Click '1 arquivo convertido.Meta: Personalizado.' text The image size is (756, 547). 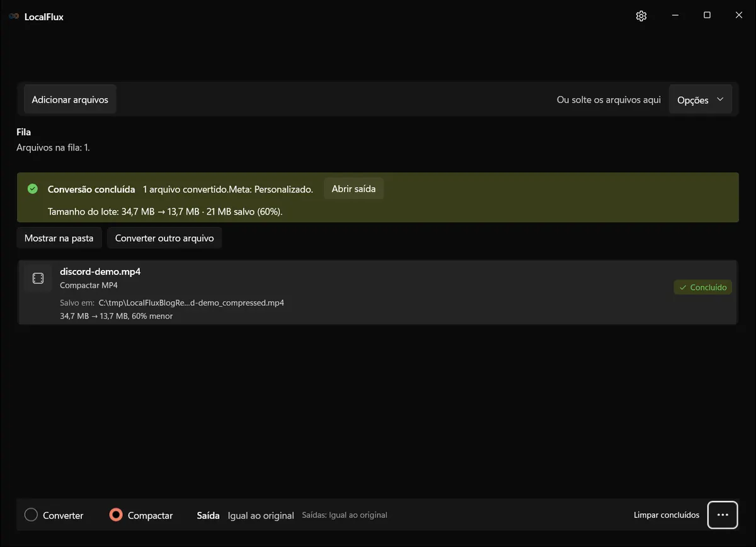[228, 189]
